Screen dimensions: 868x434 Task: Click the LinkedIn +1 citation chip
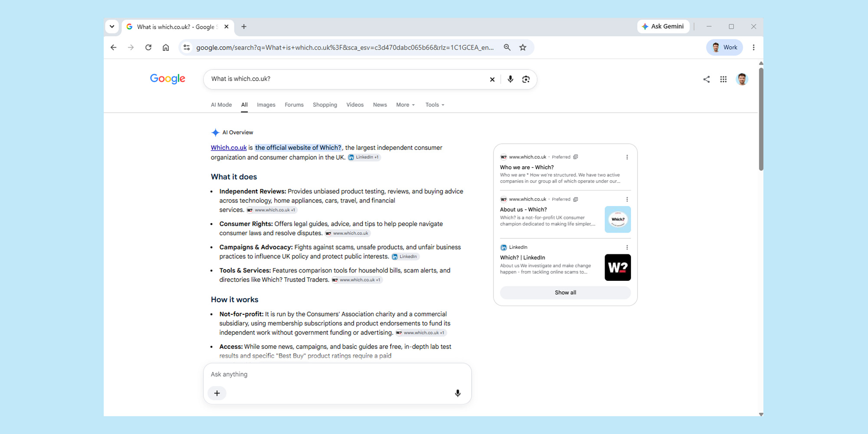(x=364, y=157)
